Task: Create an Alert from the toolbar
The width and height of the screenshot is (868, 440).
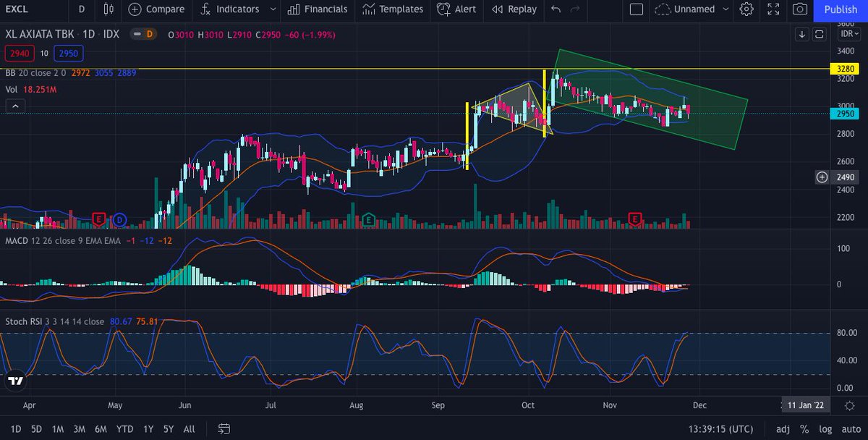Action: pyautogui.click(x=456, y=9)
